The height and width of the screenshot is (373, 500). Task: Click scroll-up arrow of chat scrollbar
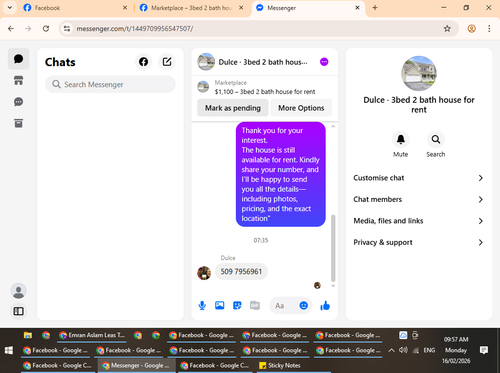333,126
